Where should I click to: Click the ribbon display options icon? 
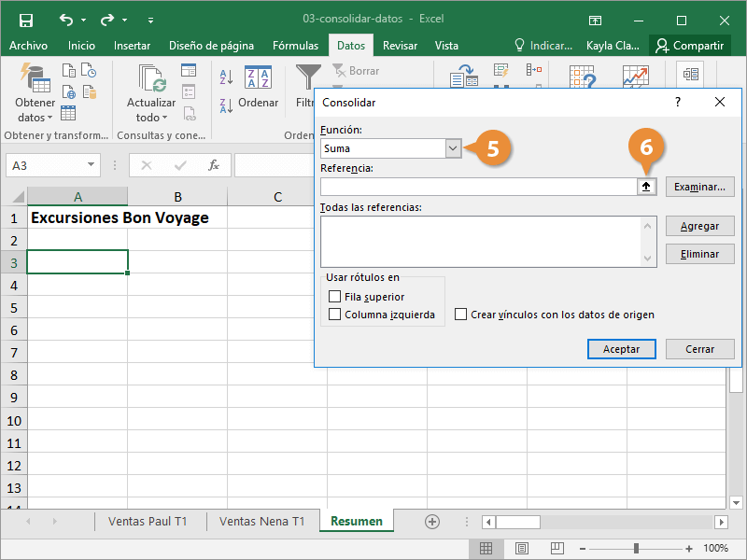[595, 21]
